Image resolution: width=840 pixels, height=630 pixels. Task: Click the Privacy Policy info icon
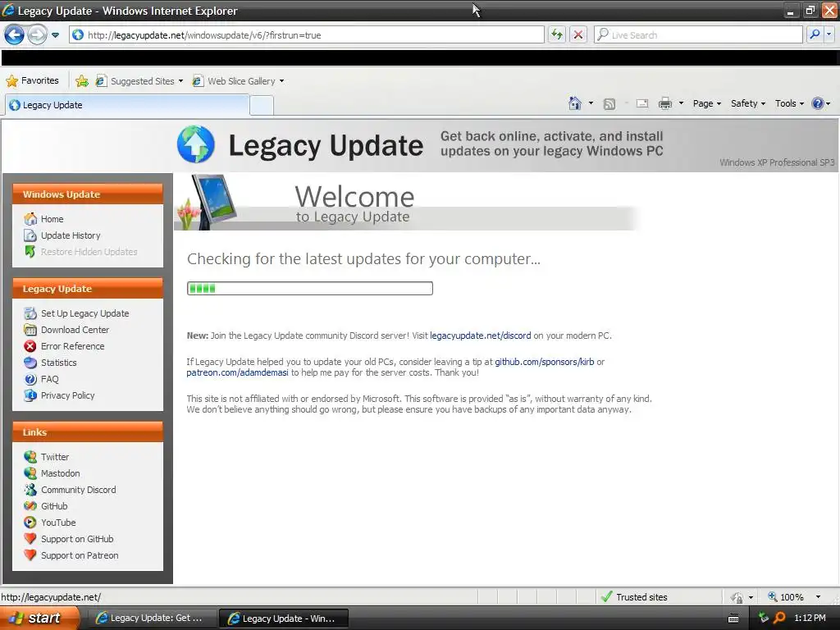point(30,395)
